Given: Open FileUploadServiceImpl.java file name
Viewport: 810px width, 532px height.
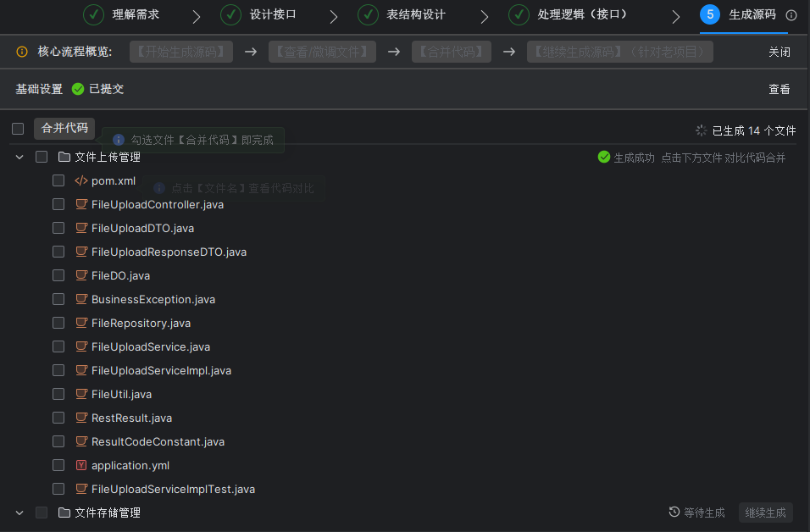Looking at the screenshot, I should (161, 370).
